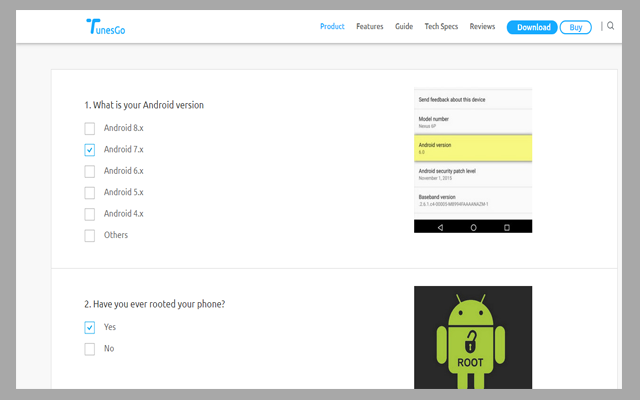Click the TunesGo logo
640x400 pixels.
(105, 27)
